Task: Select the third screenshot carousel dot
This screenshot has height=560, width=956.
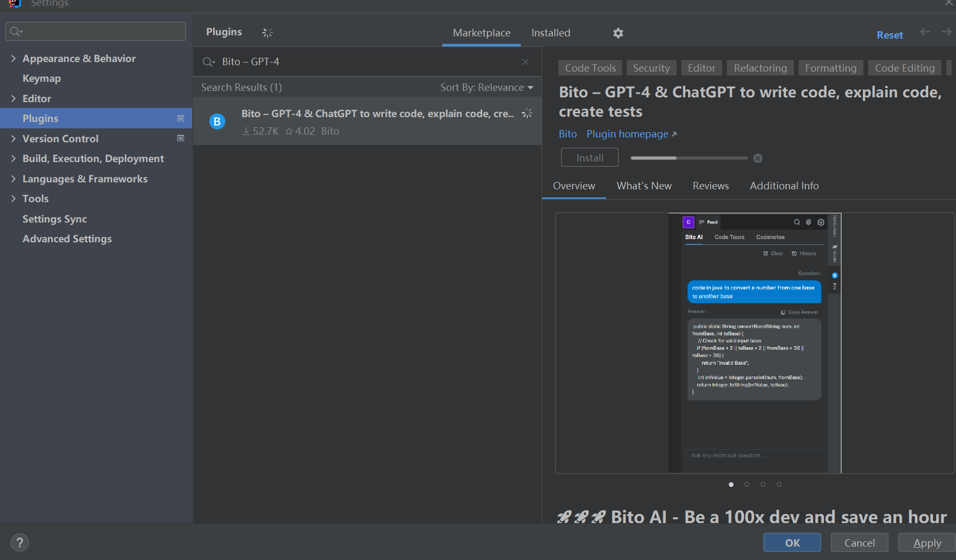Action: tap(763, 485)
